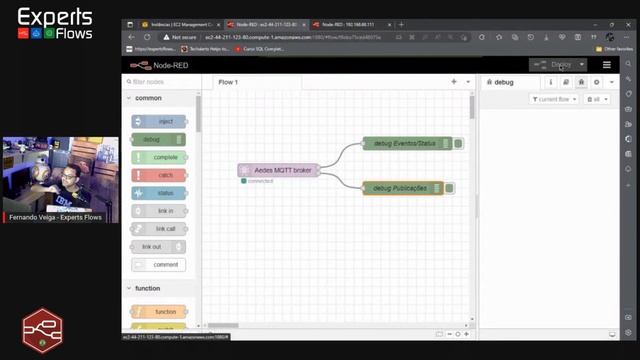
Task: Click the Deploy button
Action: pos(553,64)
